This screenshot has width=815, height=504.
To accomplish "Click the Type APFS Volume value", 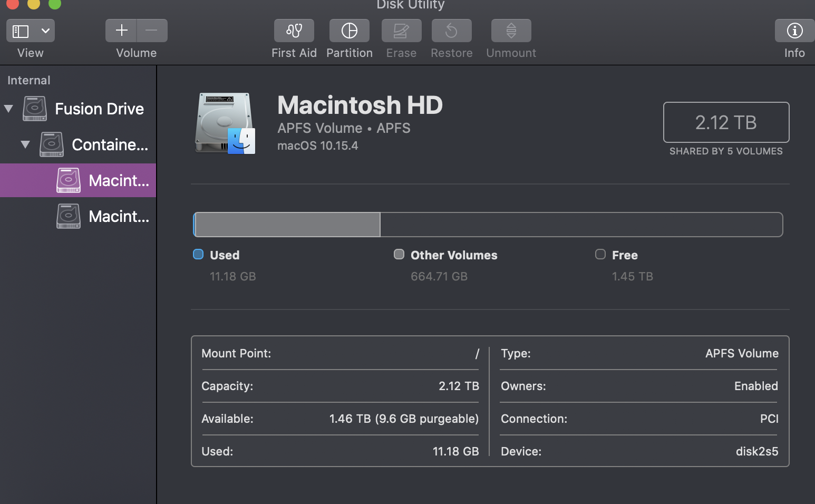I will [x=742, y=353].
